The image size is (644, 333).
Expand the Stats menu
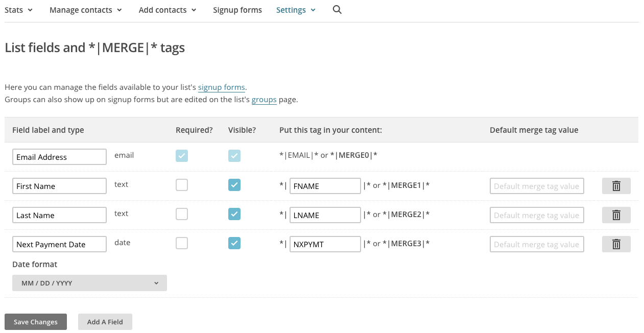click(x=19, y=10)
